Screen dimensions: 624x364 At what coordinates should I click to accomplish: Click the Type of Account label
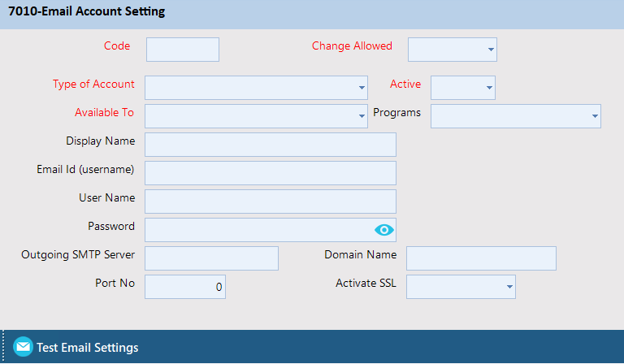click(93, 84)
